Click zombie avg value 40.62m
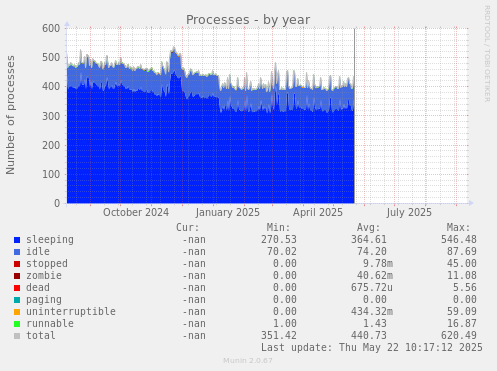This screenshot has width=497, height=371. coord(375,276)
